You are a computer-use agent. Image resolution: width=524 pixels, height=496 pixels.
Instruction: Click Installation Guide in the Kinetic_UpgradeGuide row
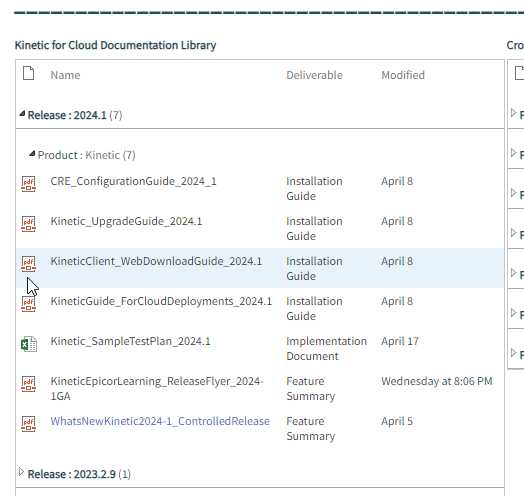coord(314,229)
